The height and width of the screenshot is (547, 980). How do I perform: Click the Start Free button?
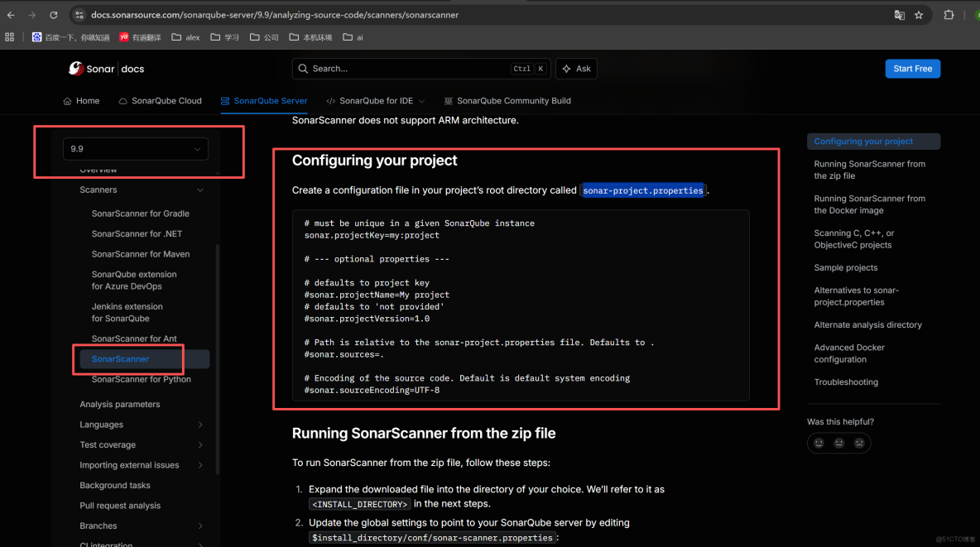tap(912, 69)
